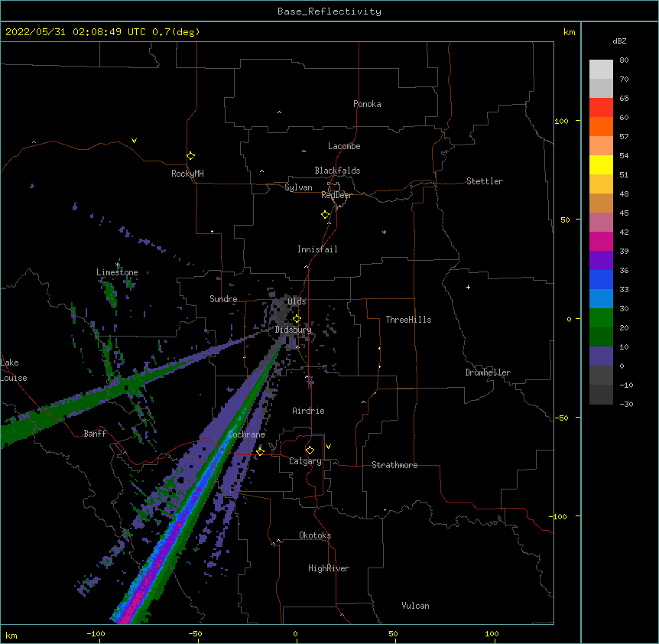Click the Lacombe city label
This screenshot has height=644, width=659.
[344, 146]
